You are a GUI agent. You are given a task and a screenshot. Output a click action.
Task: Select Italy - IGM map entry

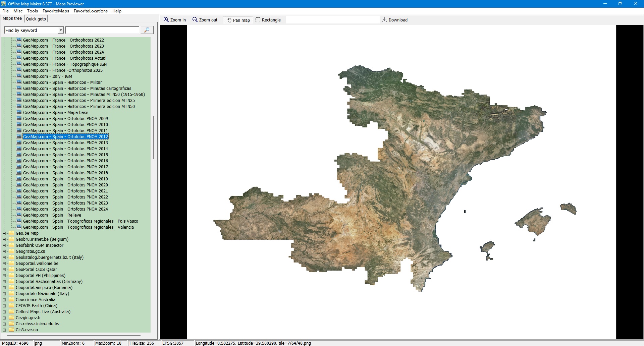click(x=47, y=76)
